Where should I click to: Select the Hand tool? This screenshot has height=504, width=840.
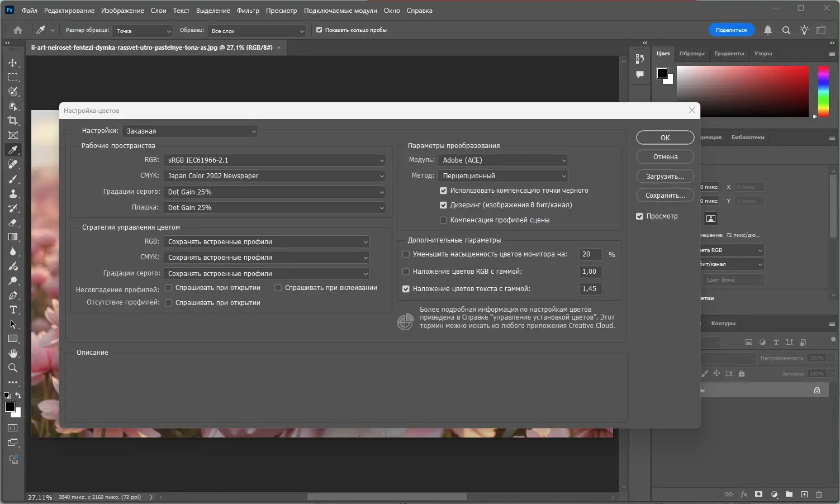click(x=13, y=353)
